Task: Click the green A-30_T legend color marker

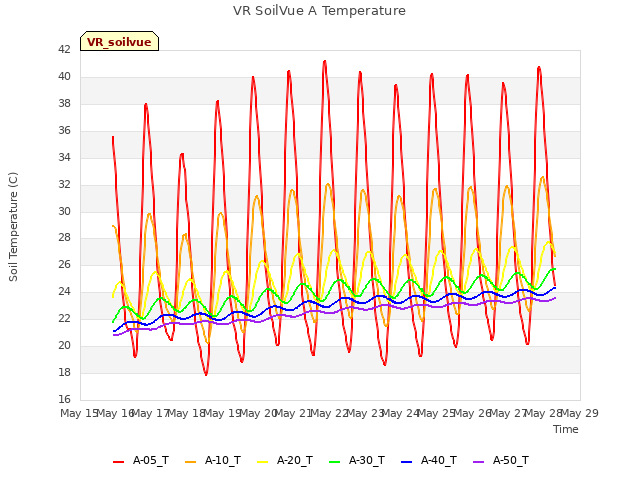Action: tap(334, 462)
